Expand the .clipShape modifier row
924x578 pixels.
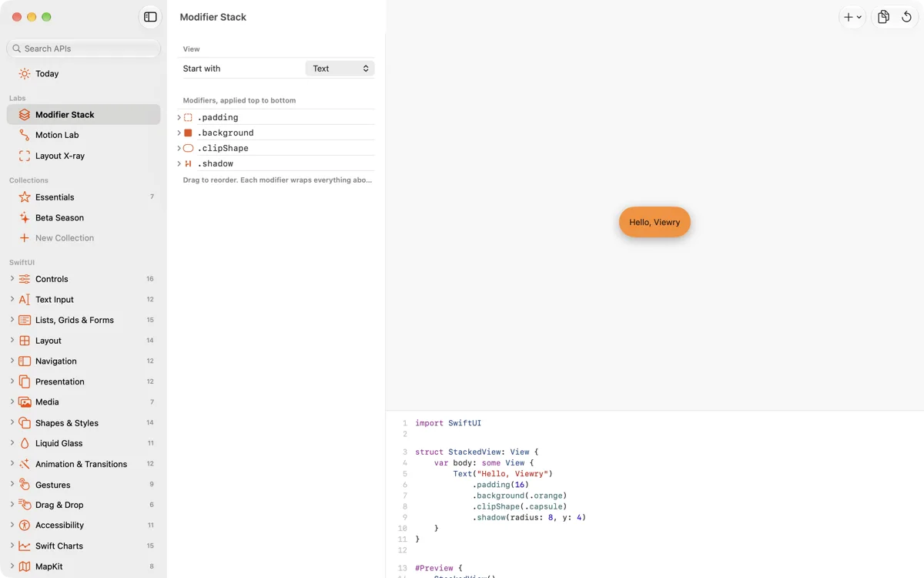pos(179,148)
